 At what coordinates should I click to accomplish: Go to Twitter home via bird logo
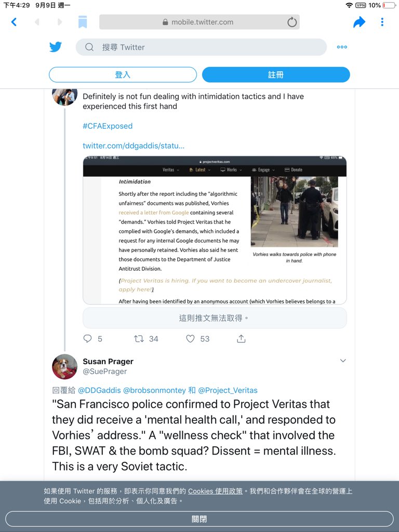point(56,47)
